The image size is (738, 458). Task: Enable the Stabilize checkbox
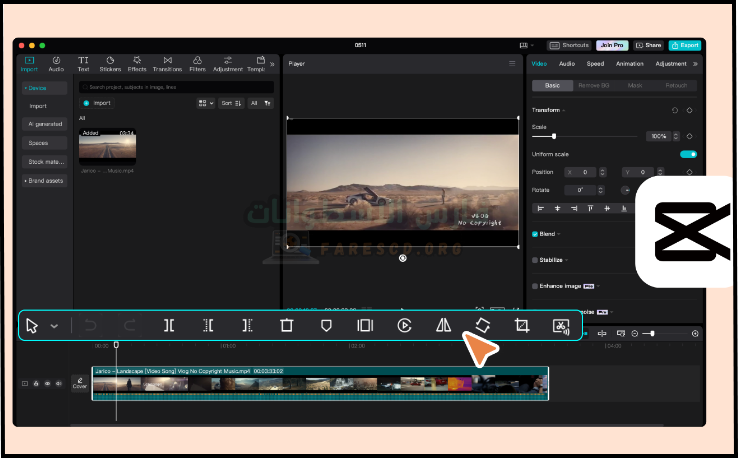coord(535,259)
